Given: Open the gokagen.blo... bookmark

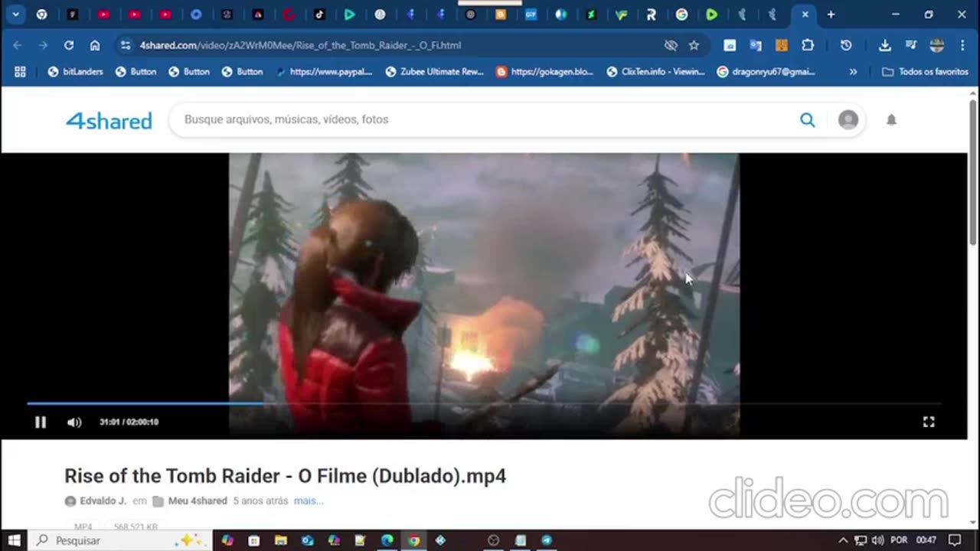Looking at the screenshot, I should point(545,71).
